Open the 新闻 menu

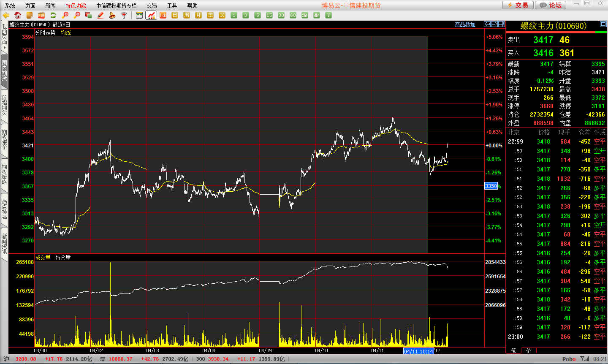coord(51,5)
